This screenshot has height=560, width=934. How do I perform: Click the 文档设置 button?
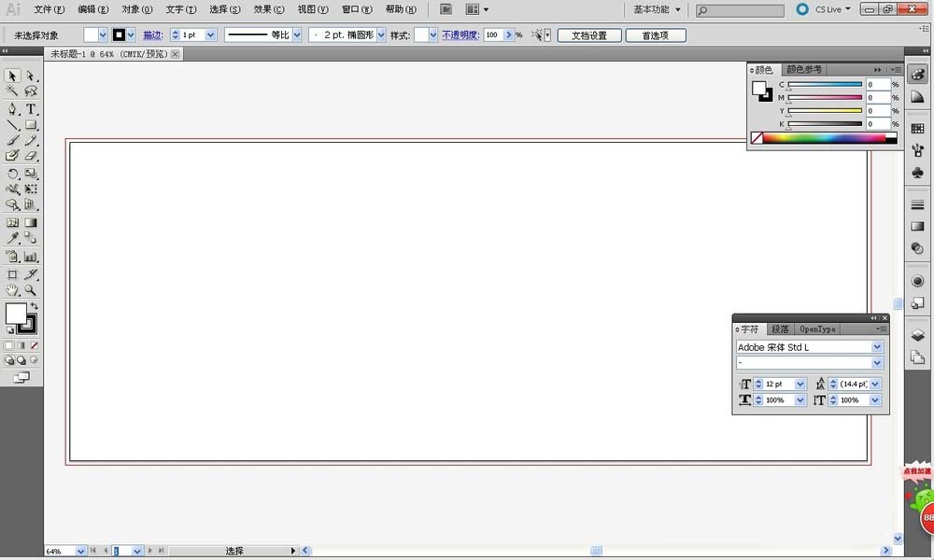click(589, 35)
